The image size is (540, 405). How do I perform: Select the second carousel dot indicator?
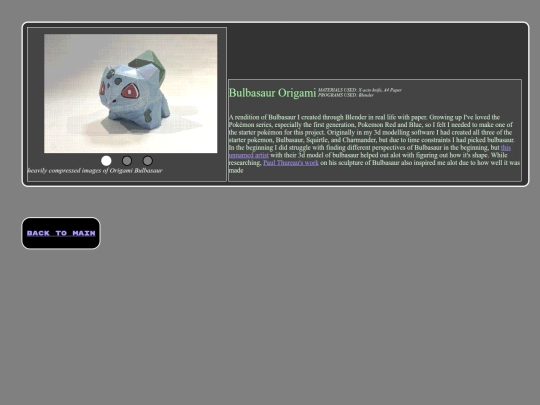pyautogui.click(x=127, y=161)
